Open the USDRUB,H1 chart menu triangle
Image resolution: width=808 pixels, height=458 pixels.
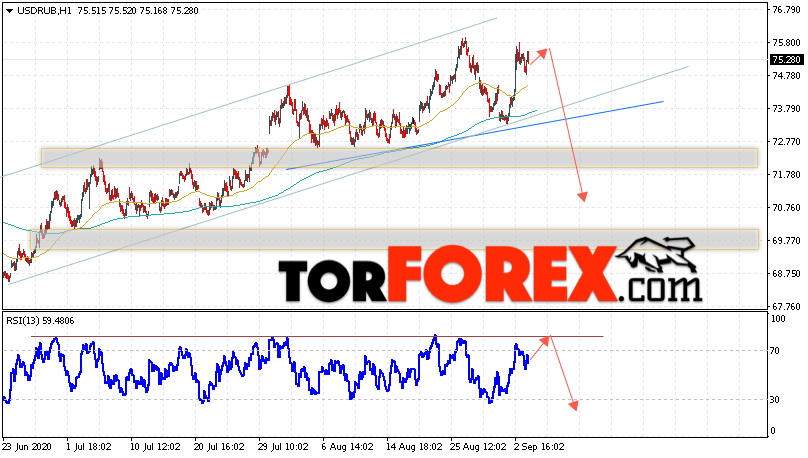click(9, 11)
